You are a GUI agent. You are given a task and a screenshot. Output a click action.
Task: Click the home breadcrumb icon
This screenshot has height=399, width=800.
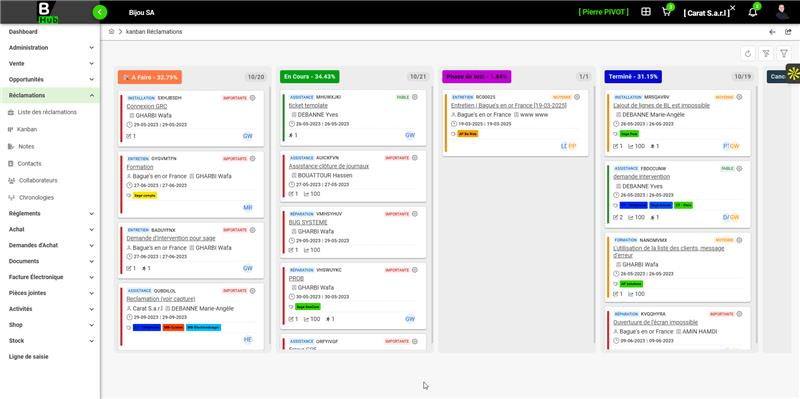pos(111,32)
